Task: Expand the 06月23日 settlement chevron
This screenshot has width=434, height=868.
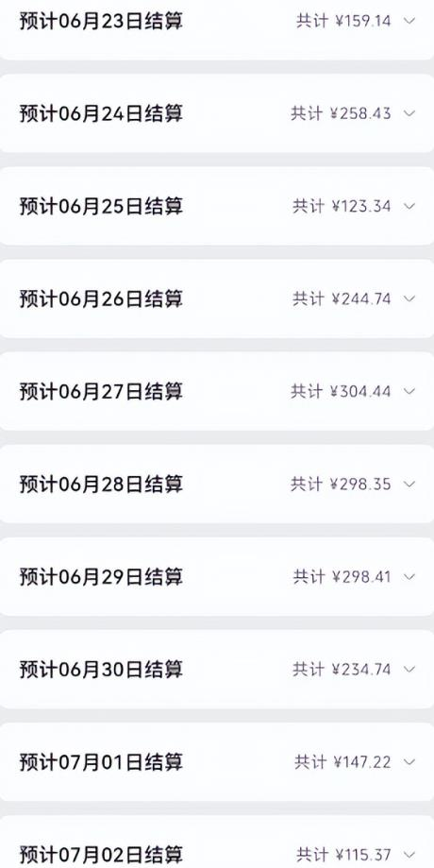Action: pos(409,21)
